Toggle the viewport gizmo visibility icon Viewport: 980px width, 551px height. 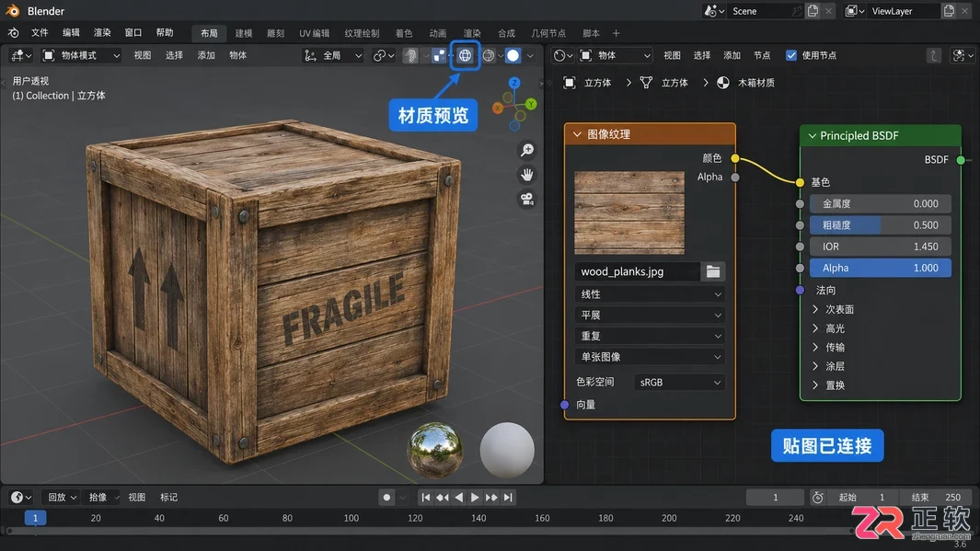coord(410,55)
